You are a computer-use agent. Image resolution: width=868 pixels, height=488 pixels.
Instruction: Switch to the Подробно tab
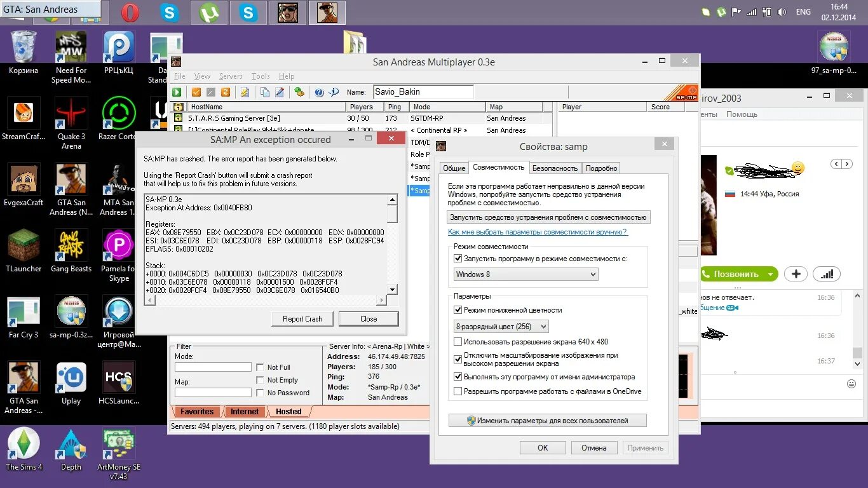tap(601, 168)
